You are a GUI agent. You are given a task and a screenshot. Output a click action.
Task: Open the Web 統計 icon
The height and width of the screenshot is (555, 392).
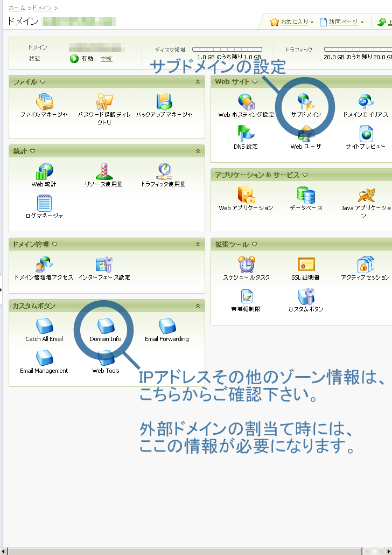[x=44, y=171]
